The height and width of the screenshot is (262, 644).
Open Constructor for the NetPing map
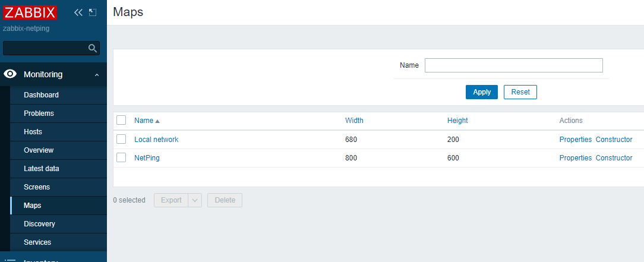[x=614, y=158]
